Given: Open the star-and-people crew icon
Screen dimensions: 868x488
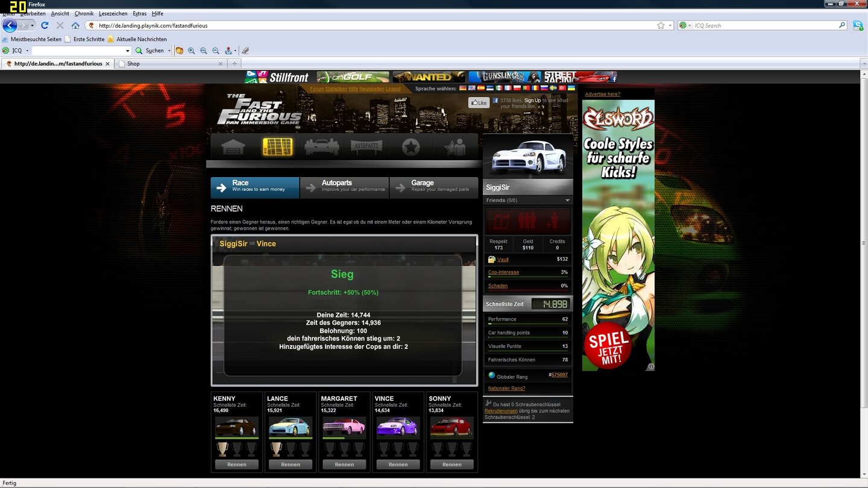Looking at the screenshot, I should click(x=454, y=147).
